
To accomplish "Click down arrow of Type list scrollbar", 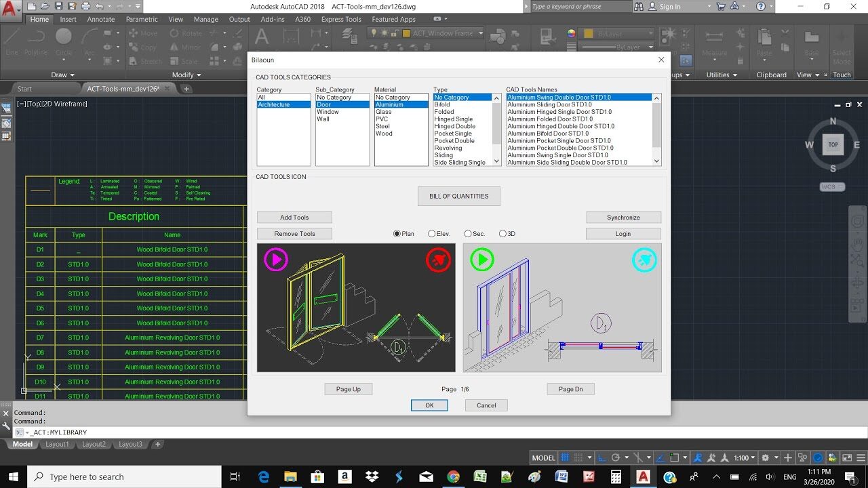I will pyautogui.click(x=498, y=161).
